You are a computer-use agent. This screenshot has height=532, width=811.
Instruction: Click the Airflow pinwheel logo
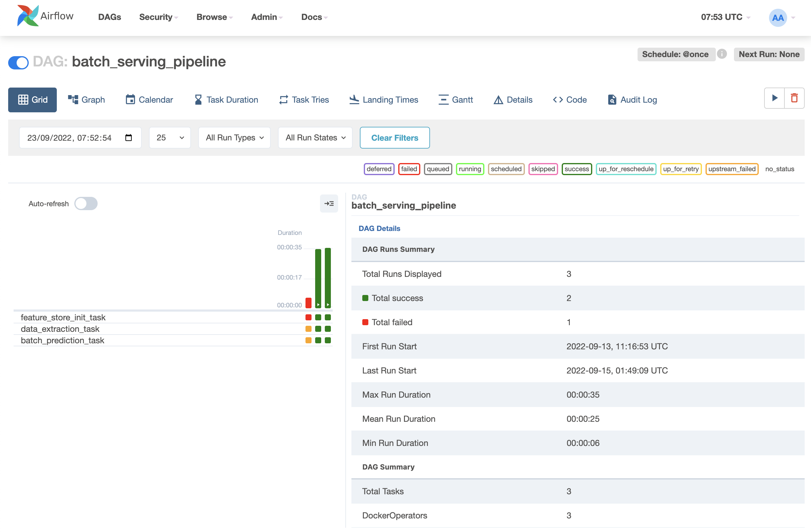tap(28, 16)
